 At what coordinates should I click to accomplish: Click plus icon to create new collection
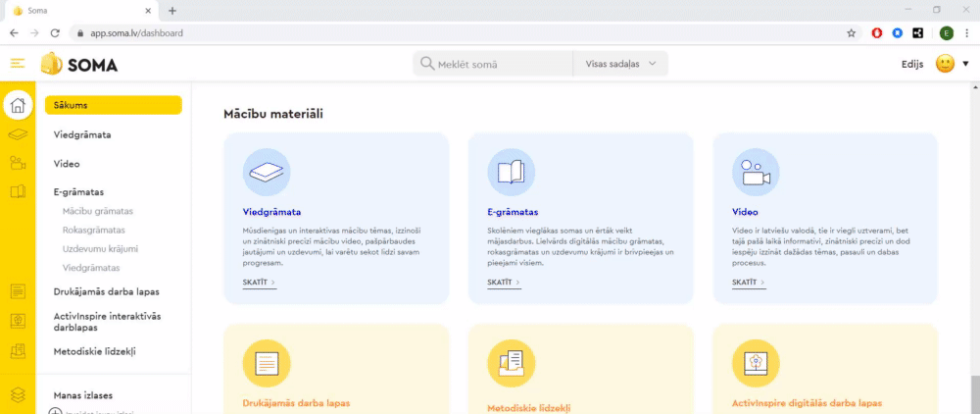pyautogui.click(x=55, y=411)
